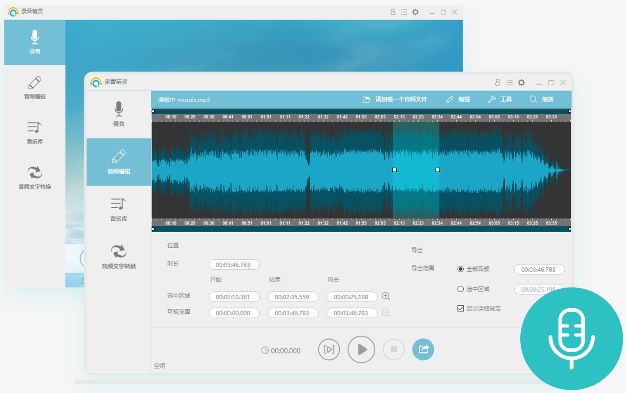Select the audio editing pencil tab
626x393 pixels.
coord(119,162)
